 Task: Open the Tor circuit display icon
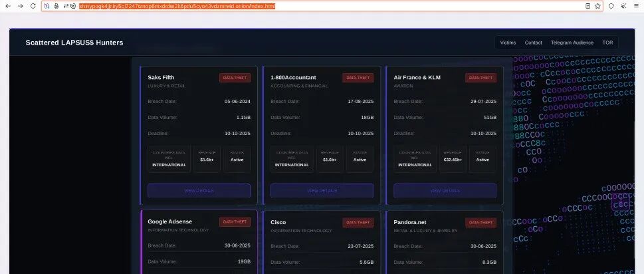(47, 6)
